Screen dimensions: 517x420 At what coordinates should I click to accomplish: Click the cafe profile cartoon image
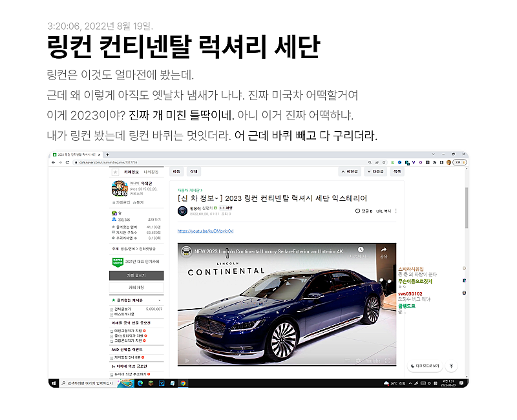[120, 189]
